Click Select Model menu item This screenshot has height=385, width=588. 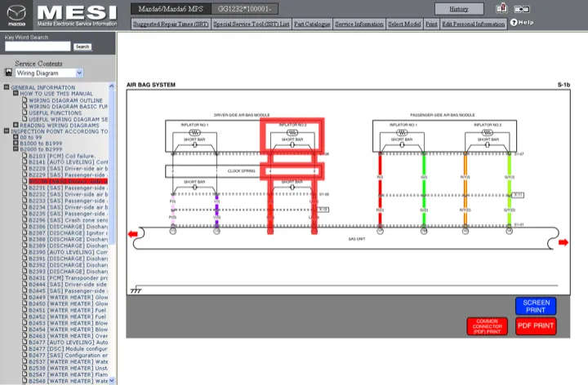pyautogui.click(x=404, y=24)
